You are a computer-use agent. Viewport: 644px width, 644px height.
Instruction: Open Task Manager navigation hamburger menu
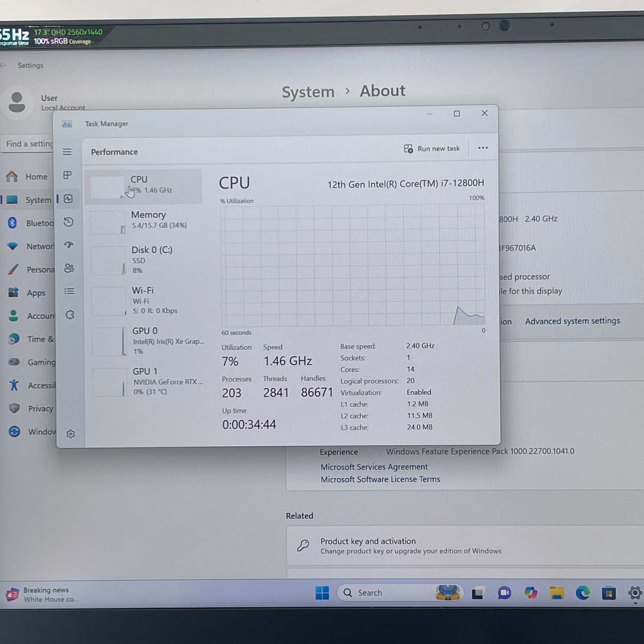(x=67, y=152)
